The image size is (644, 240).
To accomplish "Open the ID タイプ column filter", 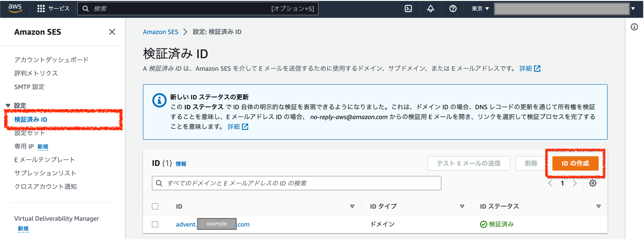I will click(462, 206).
